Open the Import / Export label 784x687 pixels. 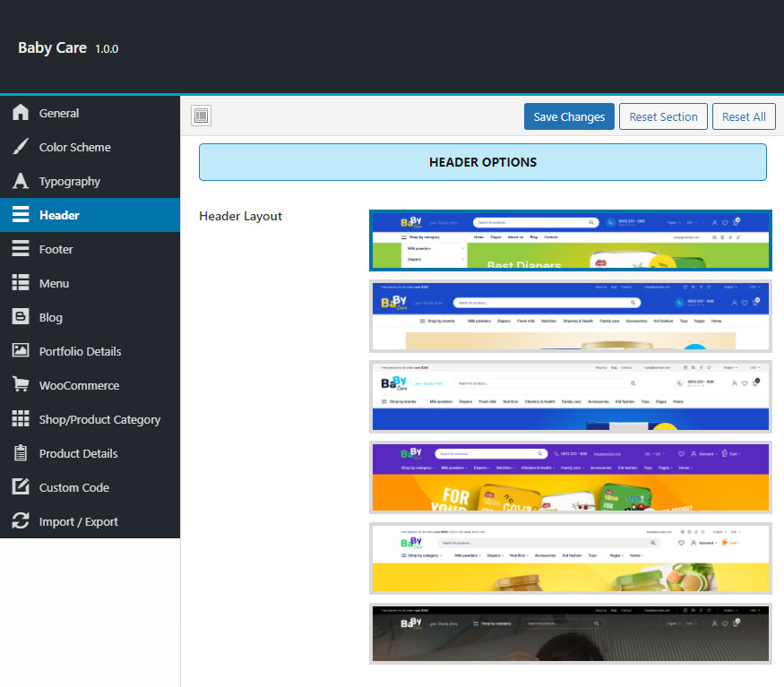[79, 521]
